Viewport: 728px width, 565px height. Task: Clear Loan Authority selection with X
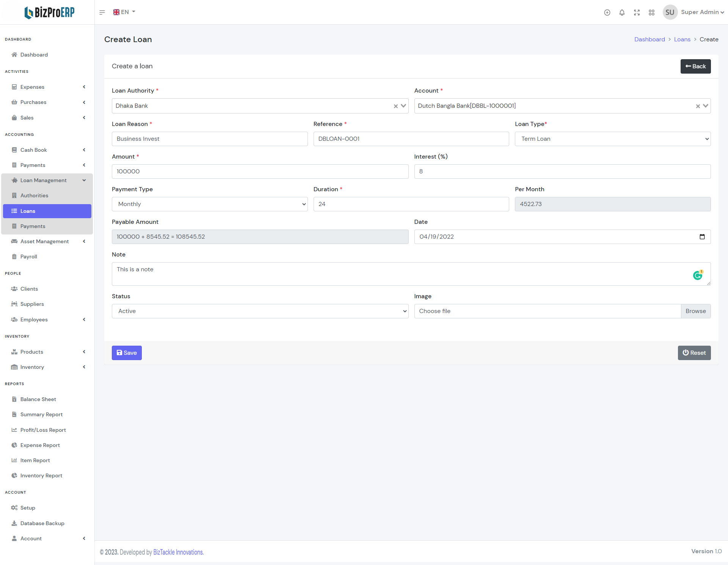tap(395, 106)
